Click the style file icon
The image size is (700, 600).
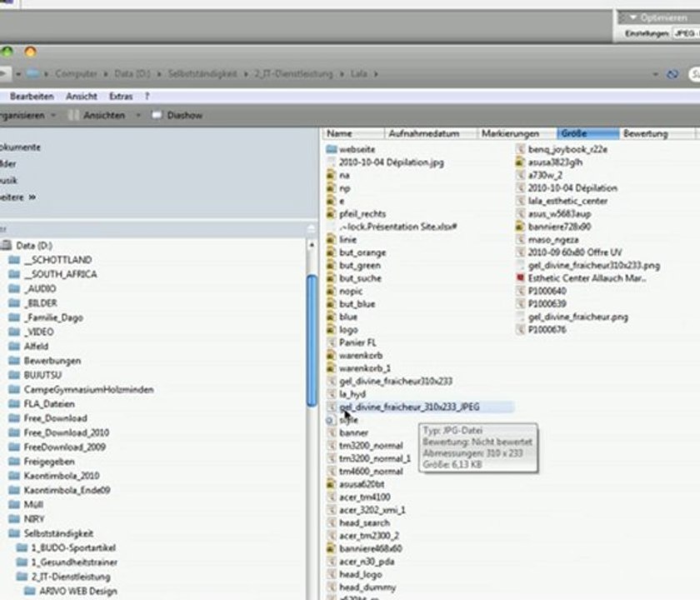tap(331, 420)
